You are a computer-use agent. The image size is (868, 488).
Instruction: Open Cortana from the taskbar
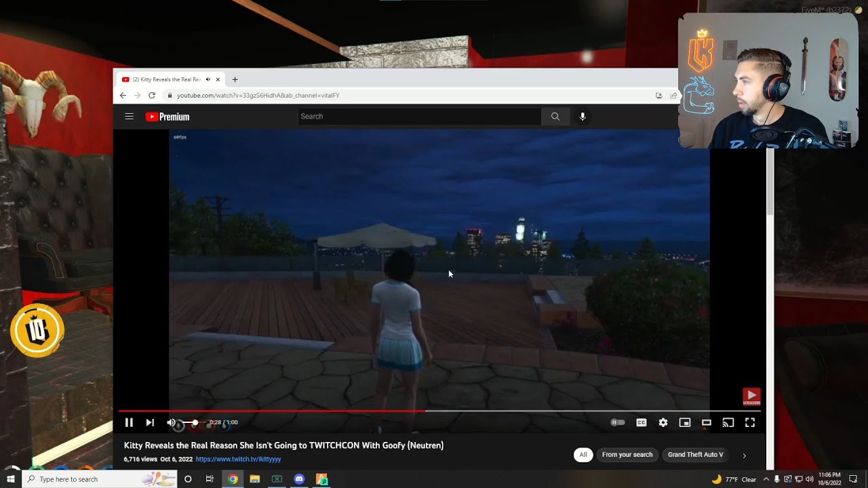(188, 479)
